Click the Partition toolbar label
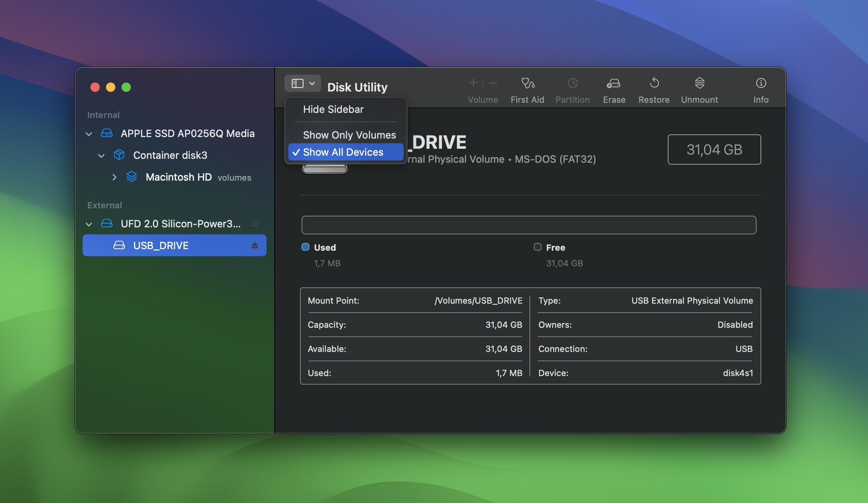 (x=573, y=100)
